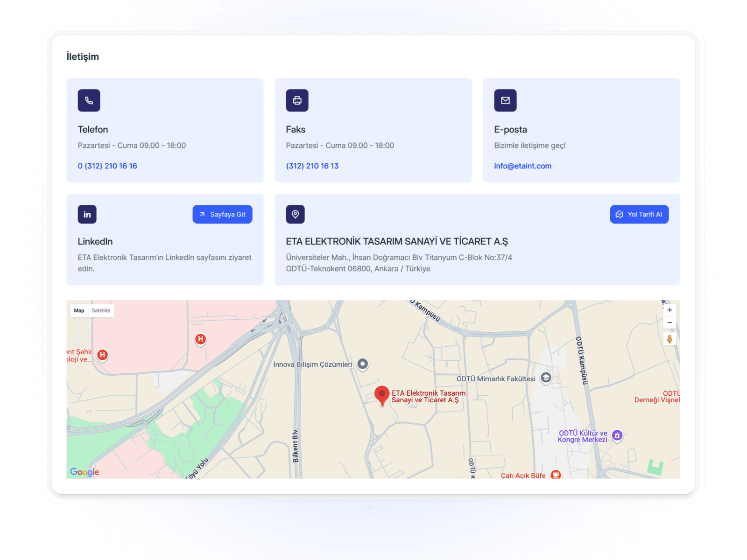This screenshot has height=560, width=747.
Task: Click the İnnova Bilişim Çözümleri map pin
Action: 363,364
